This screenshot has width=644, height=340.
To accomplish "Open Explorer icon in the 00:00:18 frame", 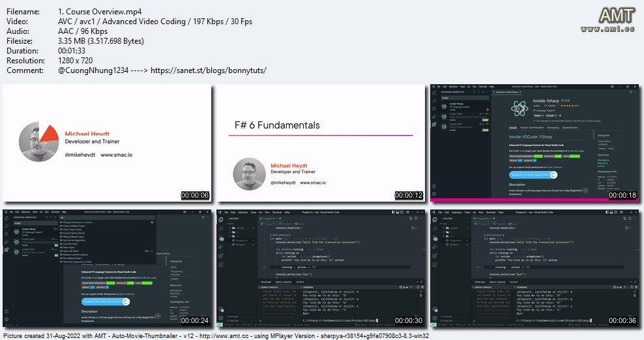I will coord(434,93).
